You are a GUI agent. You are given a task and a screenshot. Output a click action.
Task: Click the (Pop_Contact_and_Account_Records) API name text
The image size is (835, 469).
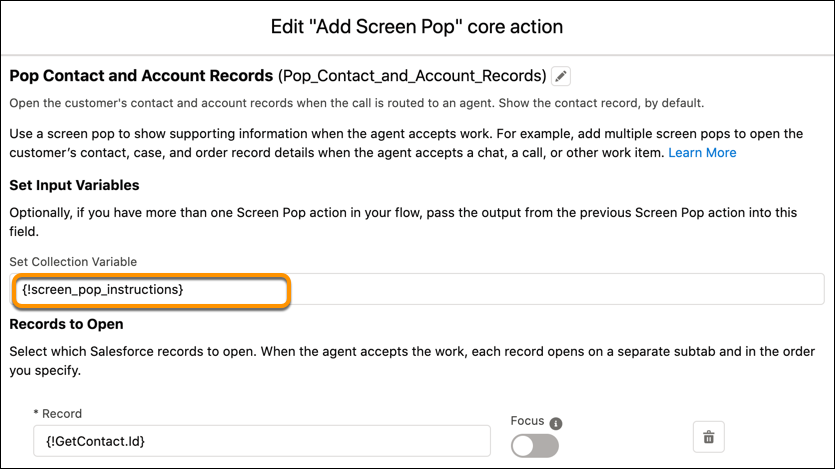click(x=412, y=76)
